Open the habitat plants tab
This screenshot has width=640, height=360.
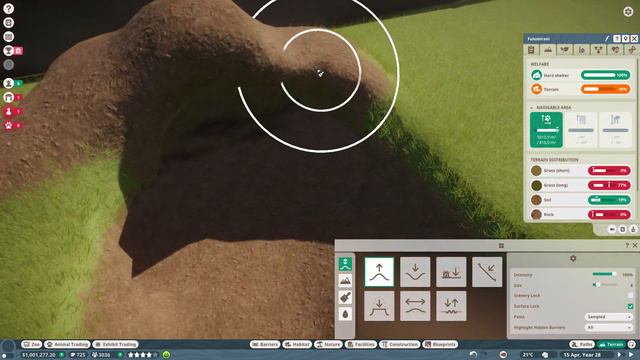[564, 50]
